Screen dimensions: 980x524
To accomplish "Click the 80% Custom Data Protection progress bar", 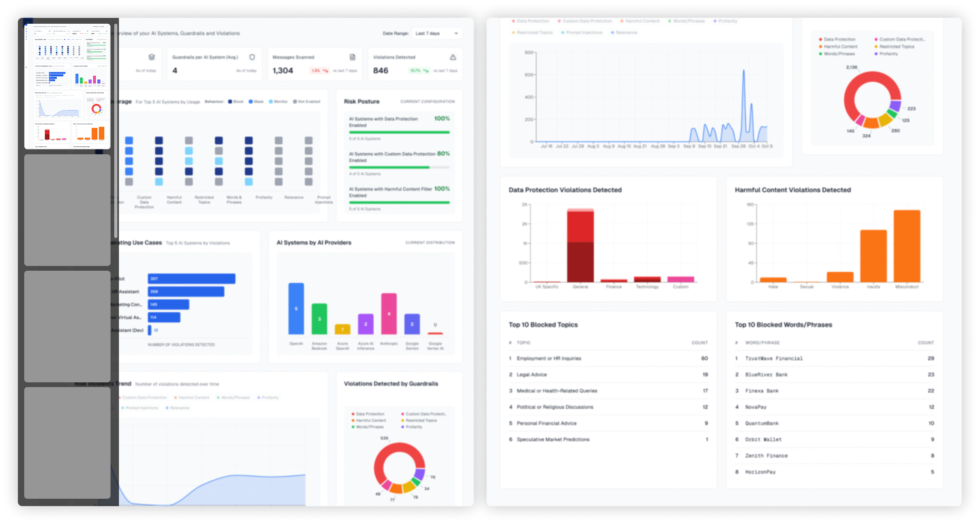I will (399, 167).
